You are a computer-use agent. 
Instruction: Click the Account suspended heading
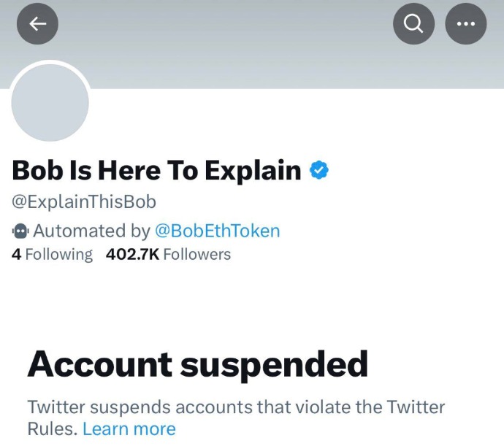point(198,365)
